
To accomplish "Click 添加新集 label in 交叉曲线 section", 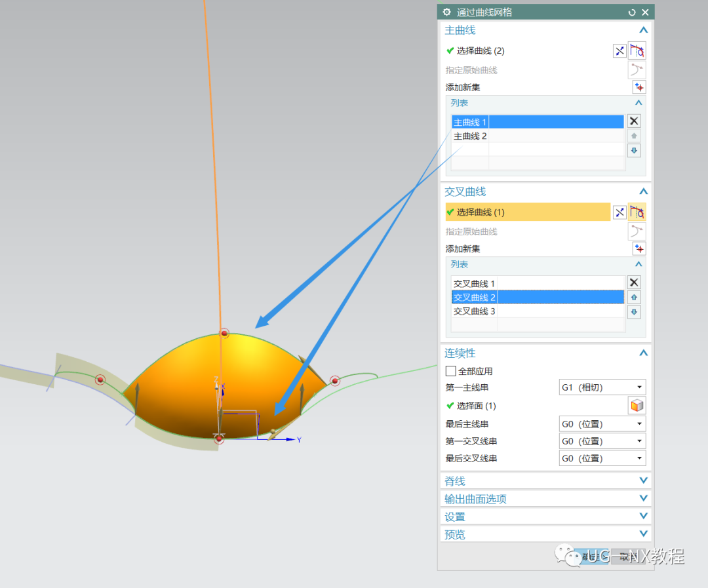I will coord(463,249).
